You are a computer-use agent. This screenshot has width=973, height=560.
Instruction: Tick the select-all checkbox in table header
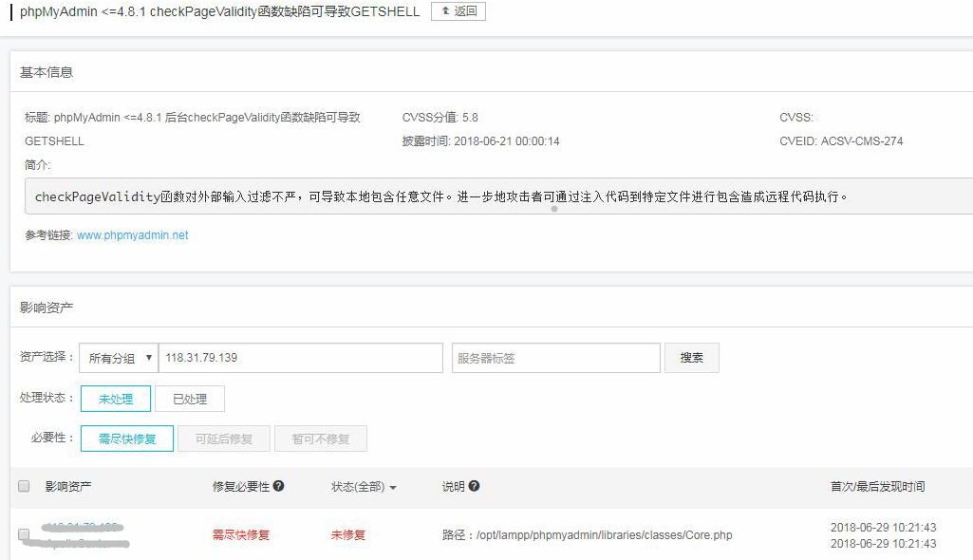(24, 486)
